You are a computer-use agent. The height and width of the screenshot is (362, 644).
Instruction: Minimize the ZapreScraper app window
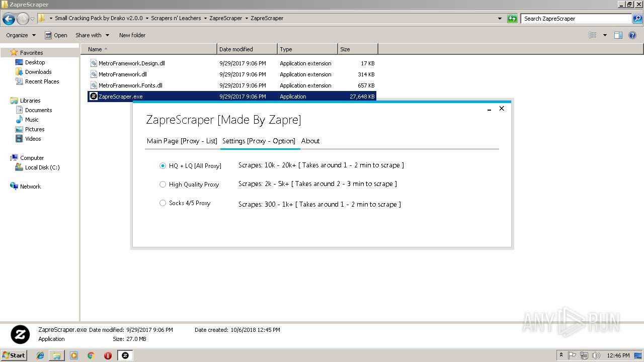coord(489,109)
